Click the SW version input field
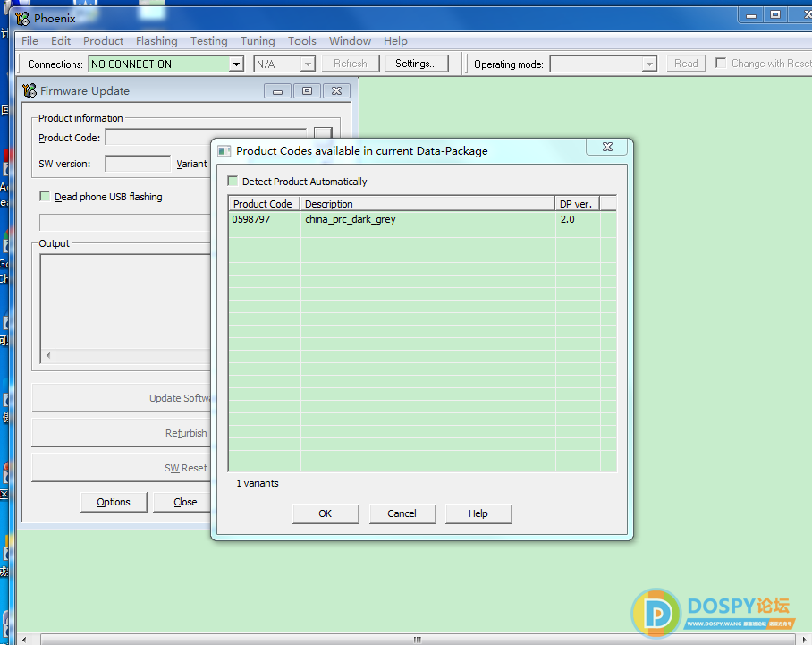The image size is (812, 645). click(138, 164)
